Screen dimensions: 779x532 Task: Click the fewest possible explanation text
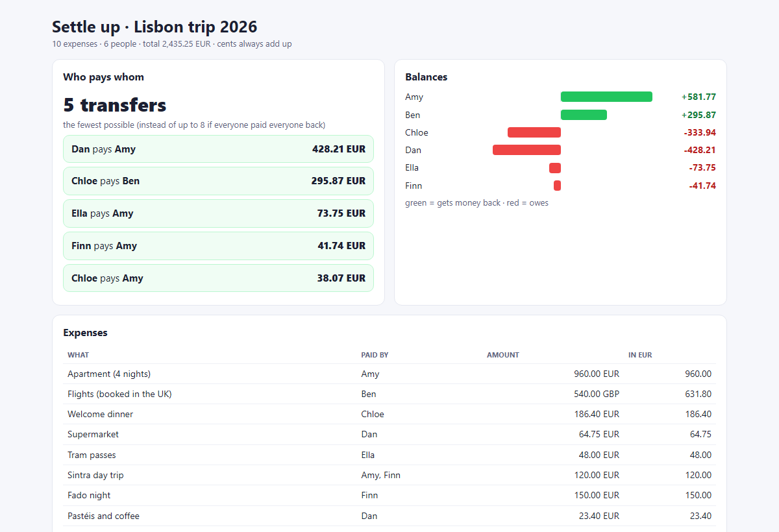[x=194, y=125]
